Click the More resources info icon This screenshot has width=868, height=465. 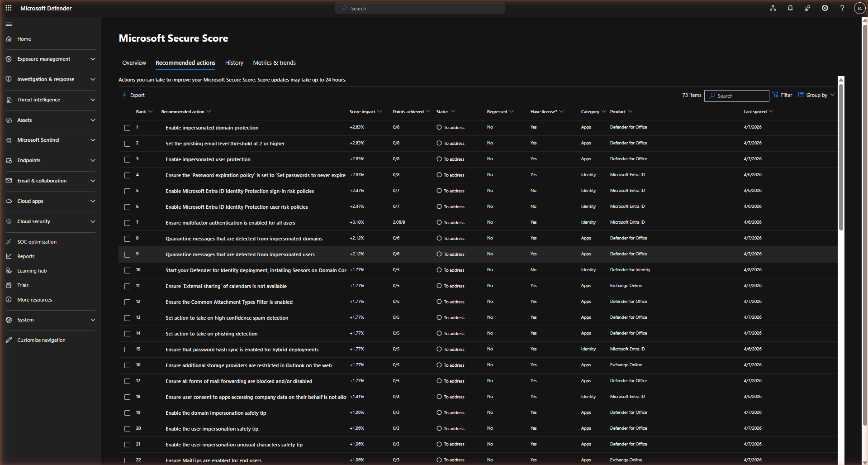click(9, 300)
